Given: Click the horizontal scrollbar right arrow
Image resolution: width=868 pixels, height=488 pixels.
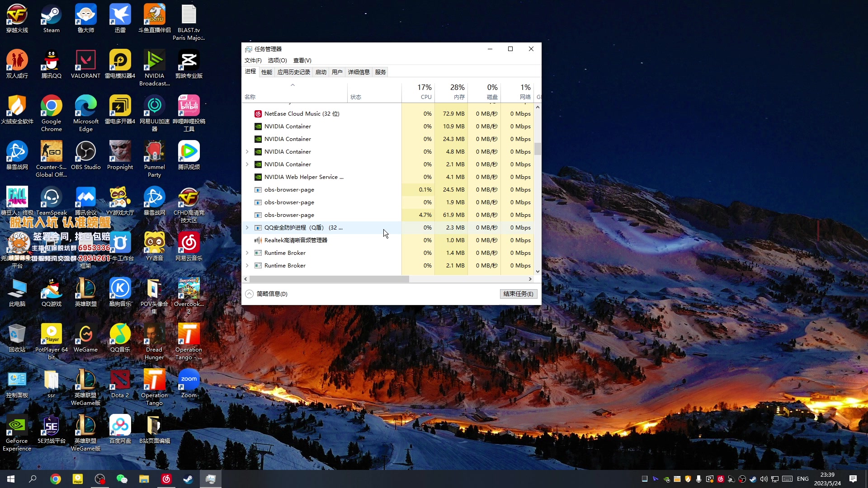Looking at the screenshot, I should point(530,279).
